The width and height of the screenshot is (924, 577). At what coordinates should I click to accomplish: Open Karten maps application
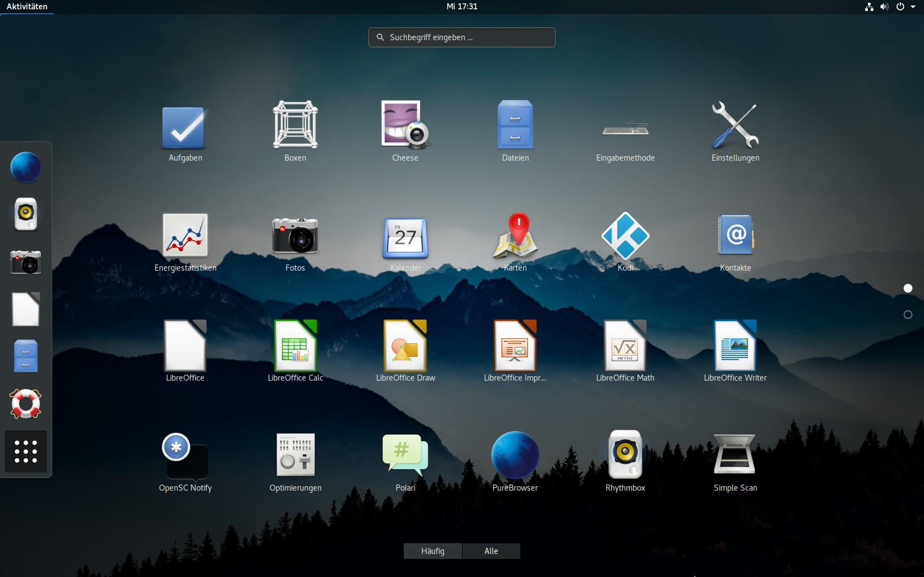point(515,235)
